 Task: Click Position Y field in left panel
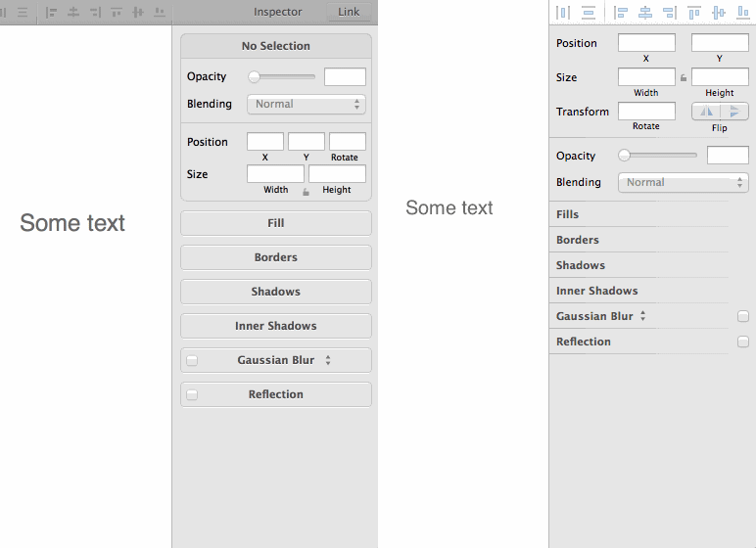(307, 142)
